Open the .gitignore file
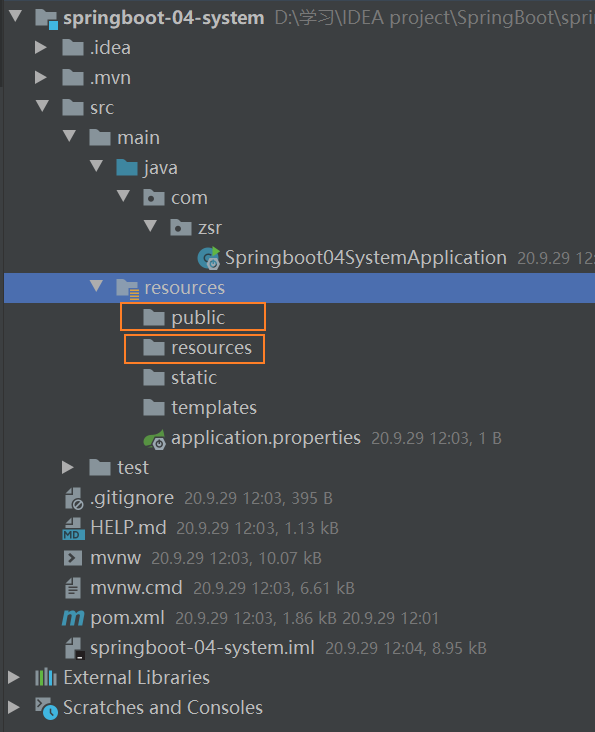 [132, 498]
